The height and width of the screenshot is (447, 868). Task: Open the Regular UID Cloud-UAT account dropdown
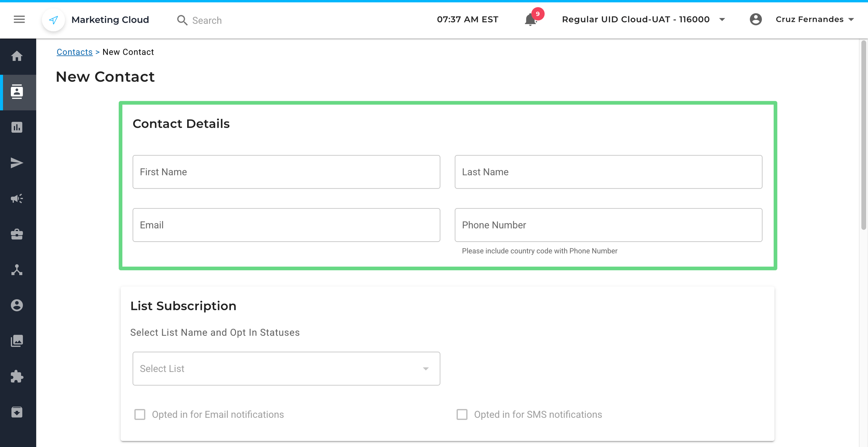point(643,19)
